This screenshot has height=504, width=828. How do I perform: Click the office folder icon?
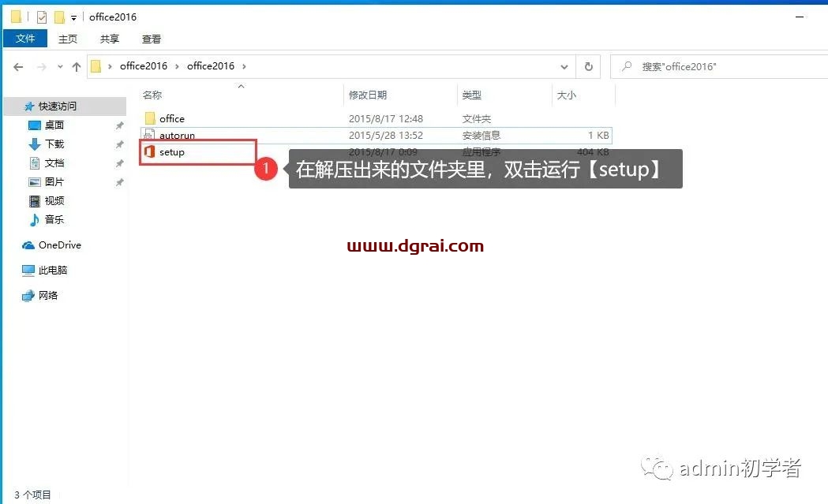click(150, 118)
